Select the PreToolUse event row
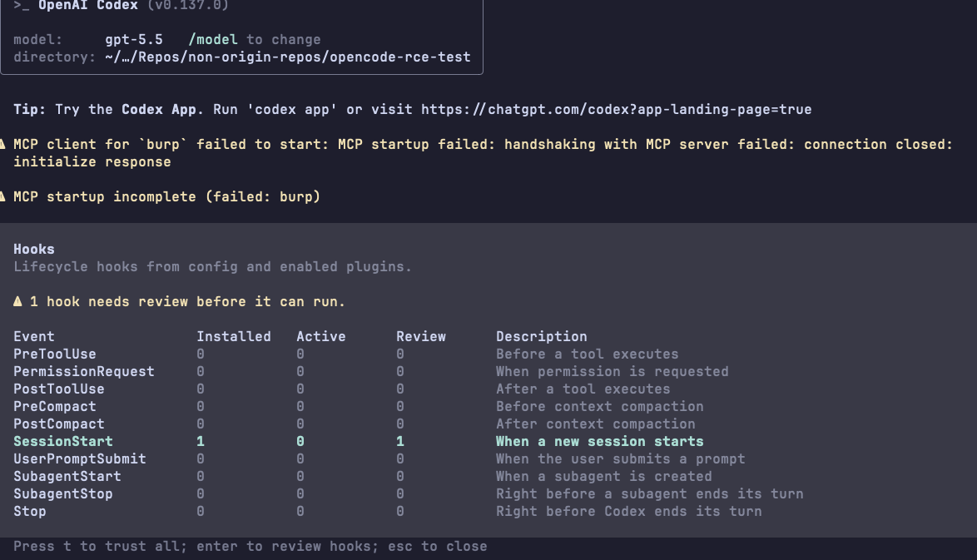977x560 pixels. (346, 354)
